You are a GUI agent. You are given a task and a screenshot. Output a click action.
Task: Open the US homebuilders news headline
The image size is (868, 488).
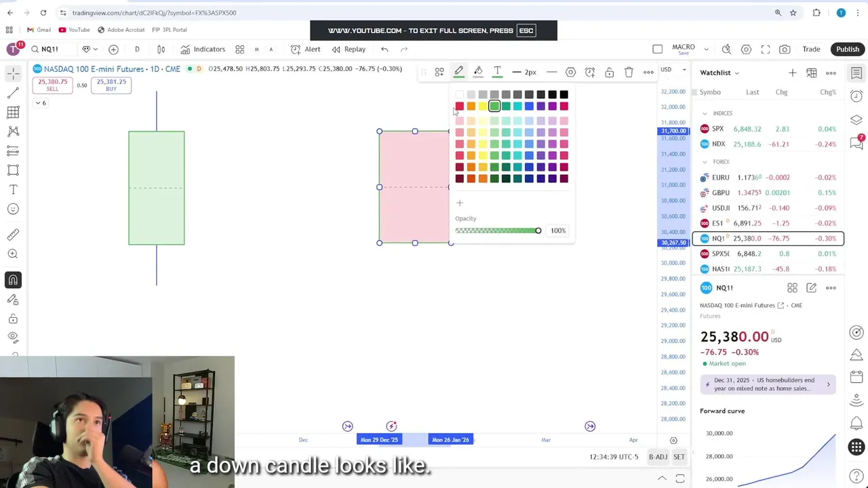coord(768,384)
